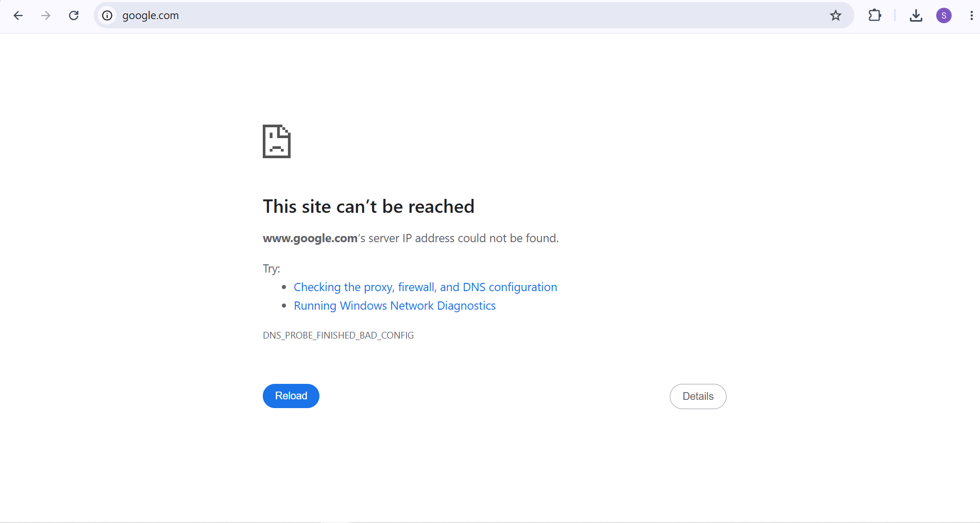Go back using the back arrow

click(x=18, y=15)
